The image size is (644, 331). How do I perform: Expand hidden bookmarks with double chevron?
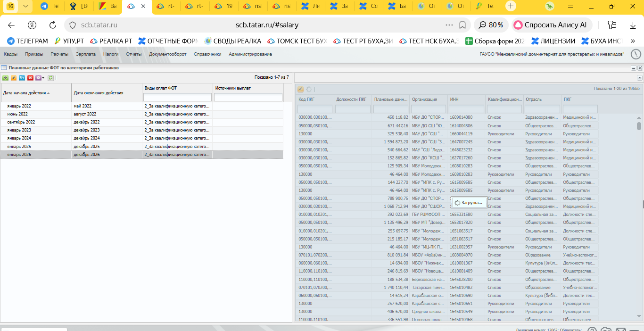point(633,41)
